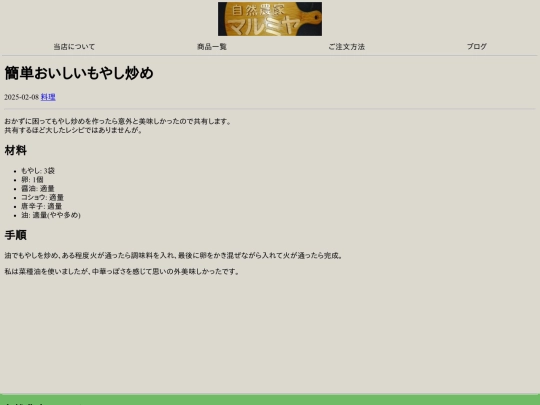Click the list item 唐辛子: 適量
Screen dimensions: 540x405
(42, 206)
